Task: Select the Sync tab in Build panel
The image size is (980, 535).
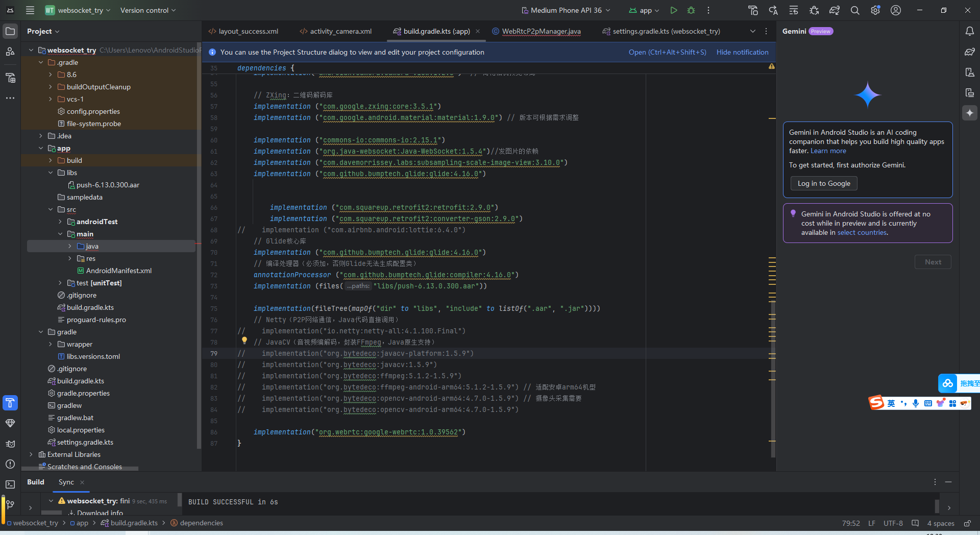Action: tap(66, 482)
